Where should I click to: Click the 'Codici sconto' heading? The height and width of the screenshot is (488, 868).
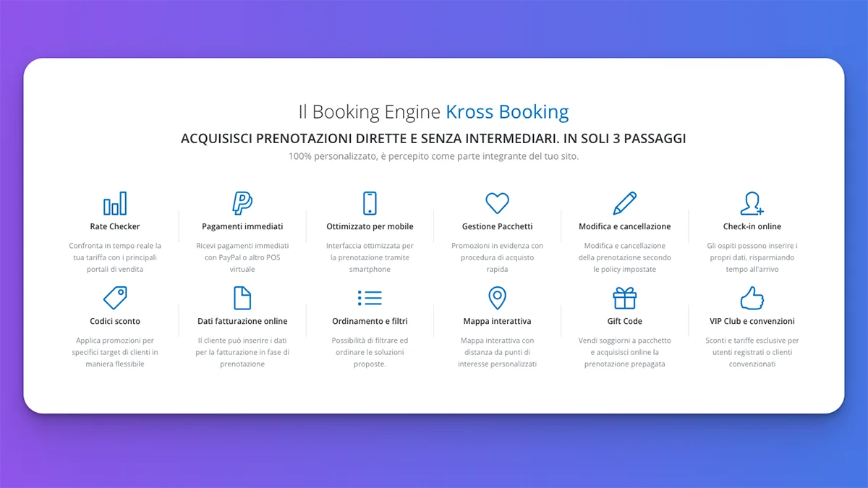115,321
